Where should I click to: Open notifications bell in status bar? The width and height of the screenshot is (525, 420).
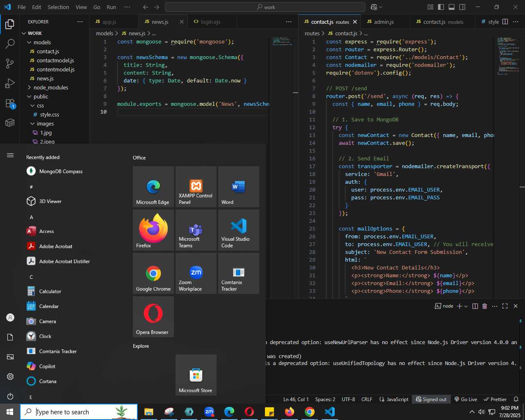click(x=516, y=399)
